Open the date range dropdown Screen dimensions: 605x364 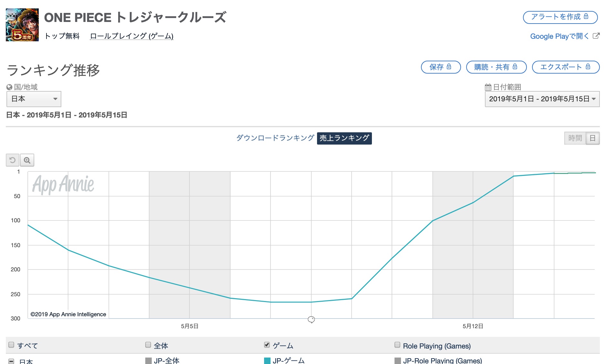(542, 99)
